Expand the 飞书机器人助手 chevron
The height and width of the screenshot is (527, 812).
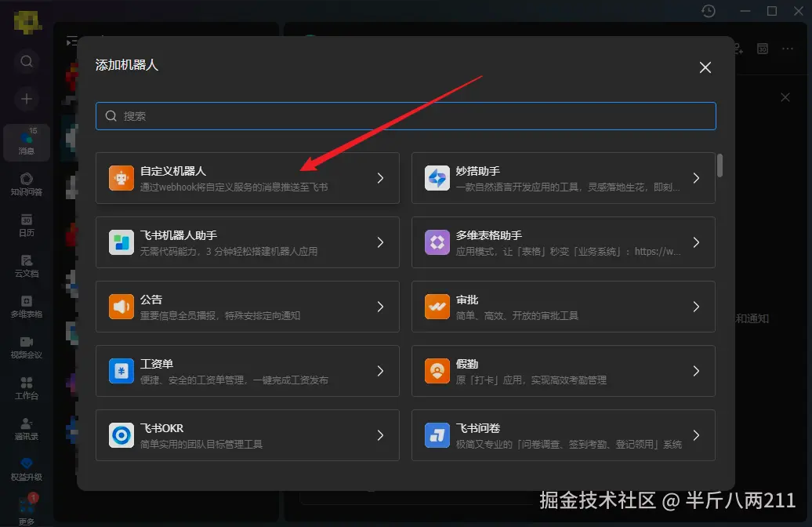point(380,242)
